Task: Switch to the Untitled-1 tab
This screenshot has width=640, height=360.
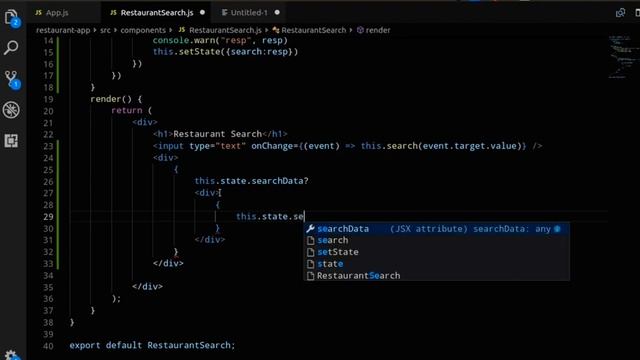Action: [x=249, y=13]
